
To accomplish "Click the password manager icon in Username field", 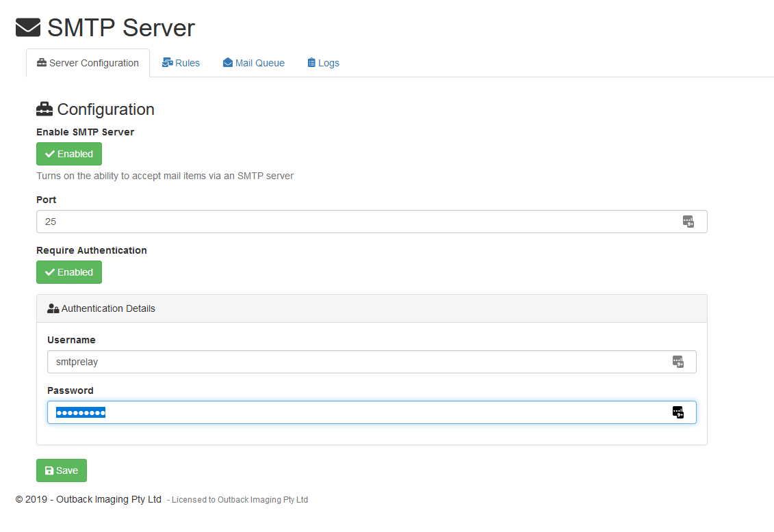I will pyautogui.click(x=678, y=362).
